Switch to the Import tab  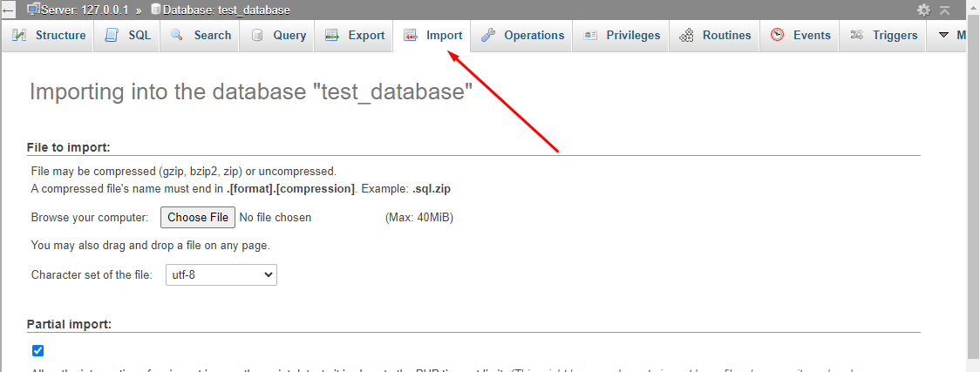coord(433,36)
